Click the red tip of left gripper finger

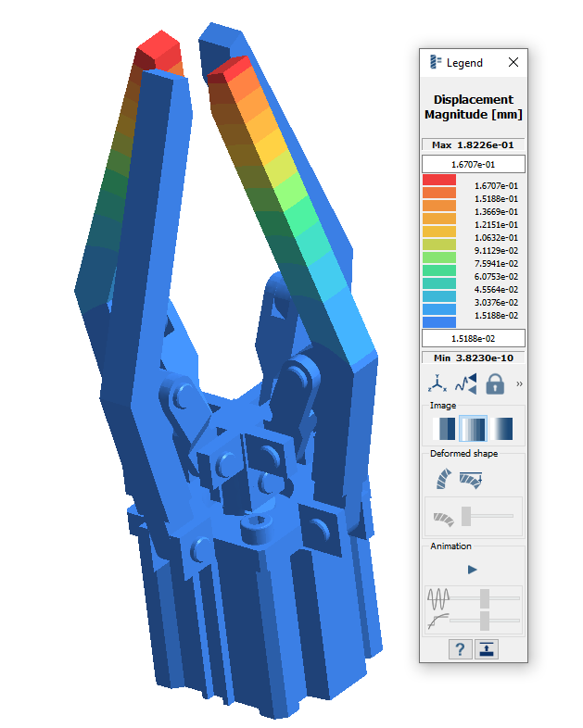[x=158, y=50]
